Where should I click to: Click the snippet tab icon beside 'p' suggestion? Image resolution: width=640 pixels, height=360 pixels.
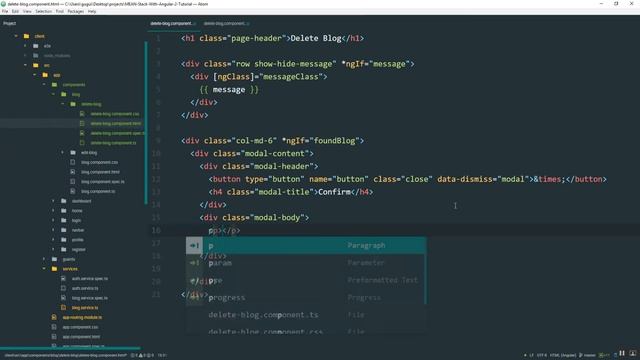tap(195, 246)
